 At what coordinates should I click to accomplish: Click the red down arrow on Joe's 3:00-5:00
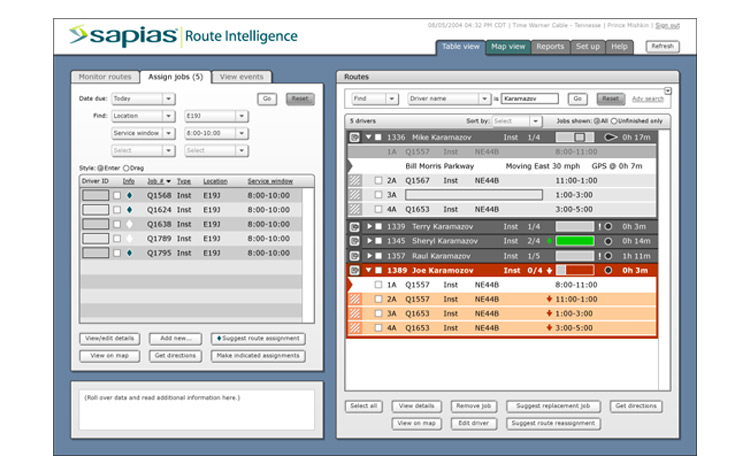pyautogui.click(x=549, y=328)
